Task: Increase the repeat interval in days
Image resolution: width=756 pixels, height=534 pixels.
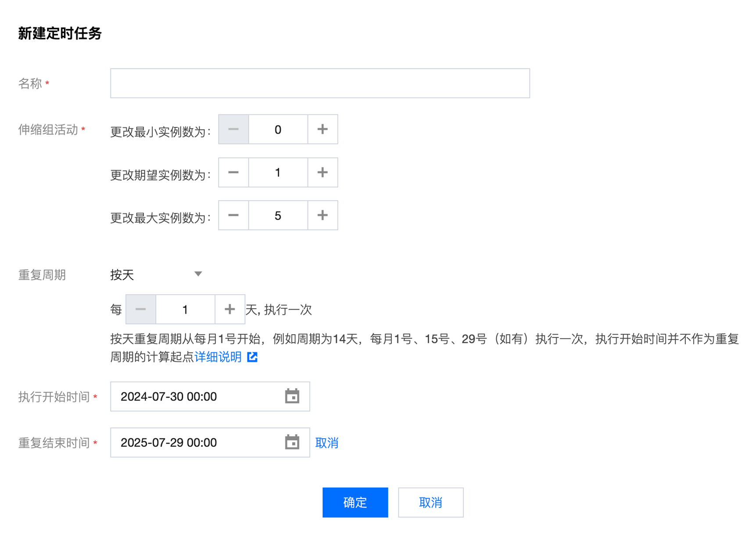Action: pos(229,309)
